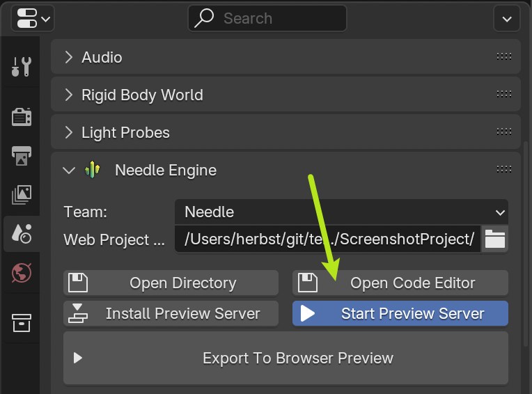Open the Tool properties tab
Viewport: 532px width, 394px height.
coord(22,66)
